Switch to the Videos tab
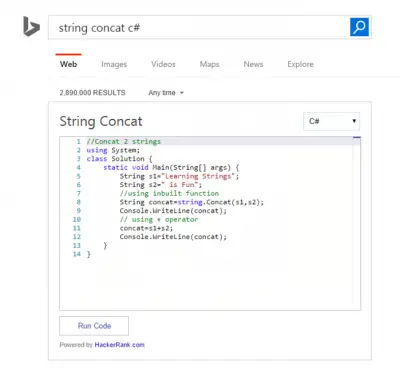 163,64
